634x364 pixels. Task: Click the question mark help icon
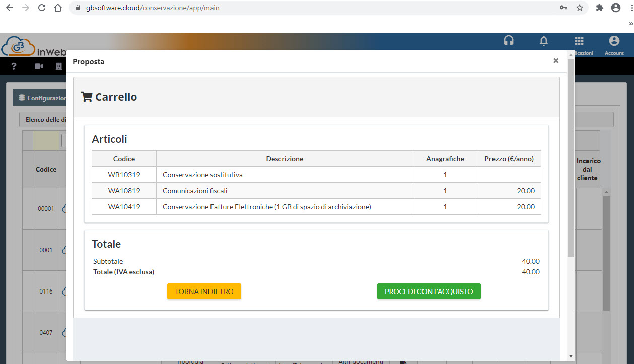click(14, 66)
